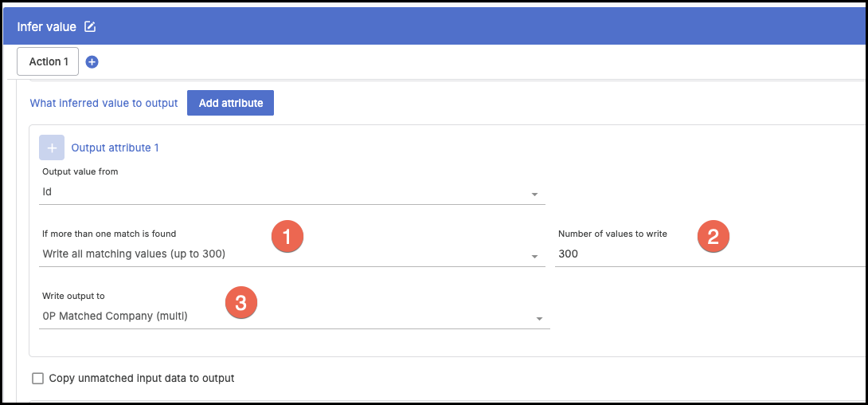Click the Copy unmatched input data label text
The width and height of the screenshot is (868, 405).
click(142, 379)
